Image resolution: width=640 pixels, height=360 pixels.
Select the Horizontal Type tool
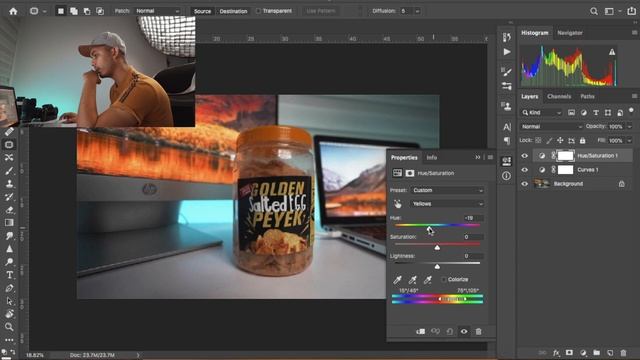9,275
